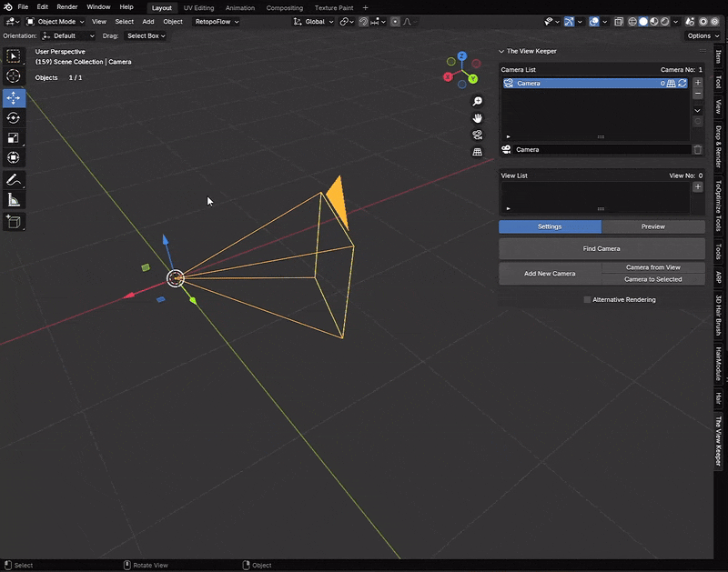728x572 pixels.
Task: Select the 3D Cursor tool
Action: coord(14,76)
